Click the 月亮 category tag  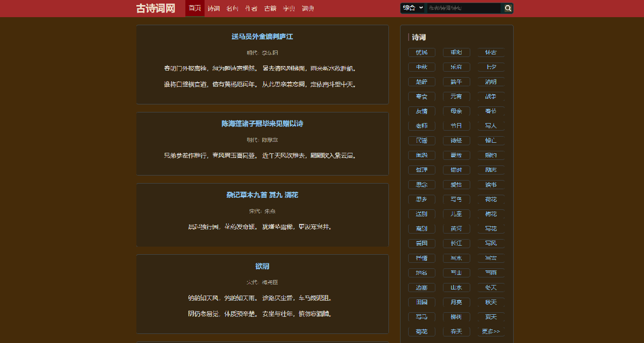456,302
